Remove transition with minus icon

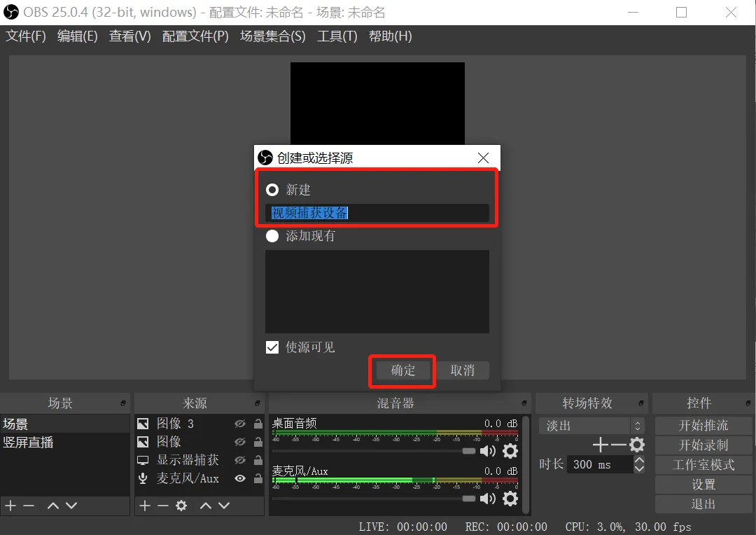[618, 445]
